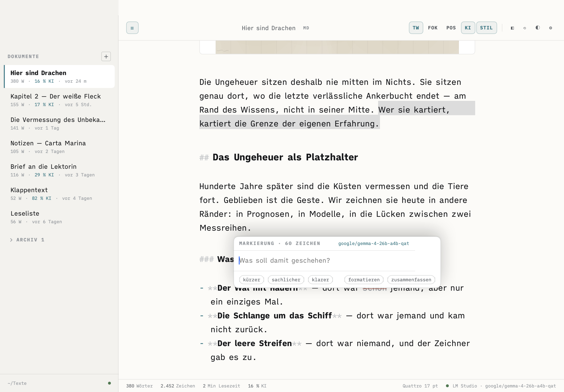
Task: Open Kapitel 2 — Der weiße Fleck
Action: [x=60, y=100]
